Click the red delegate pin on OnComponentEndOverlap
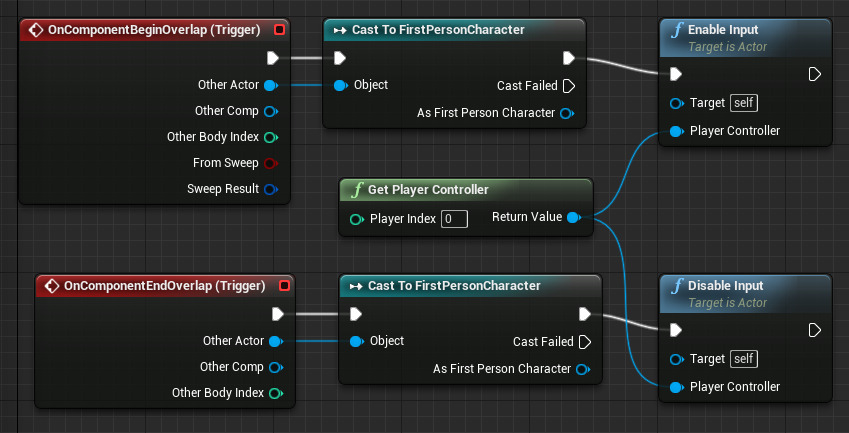This screenshot has width=849, height=433. [x=284, y=286]
